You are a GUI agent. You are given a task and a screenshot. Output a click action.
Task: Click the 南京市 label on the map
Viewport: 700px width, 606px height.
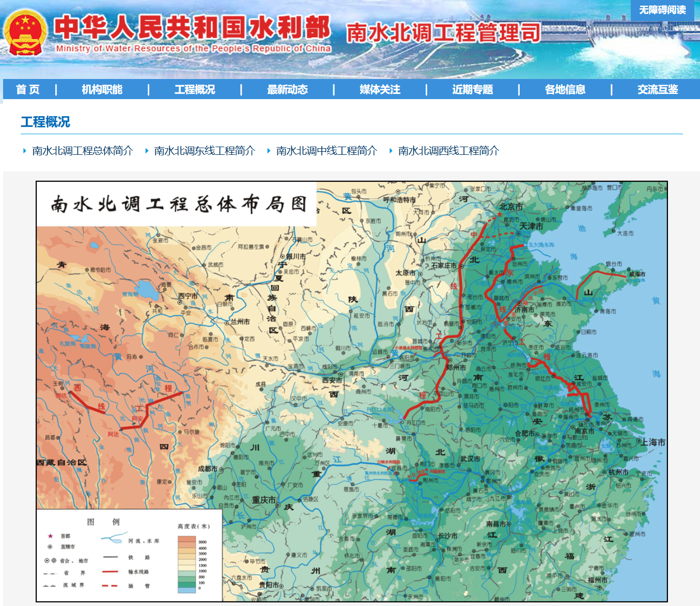point(585,431)
